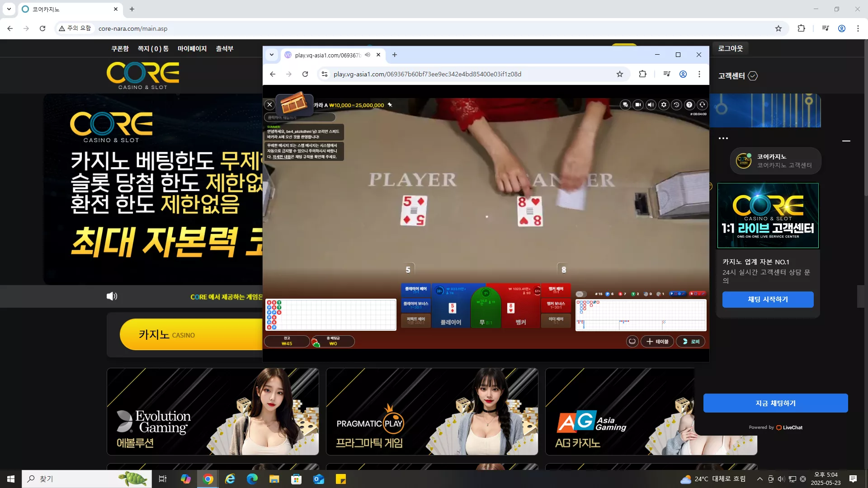
Task: Open tab search dropdown in main Chrome window
Action: (9, 9)
